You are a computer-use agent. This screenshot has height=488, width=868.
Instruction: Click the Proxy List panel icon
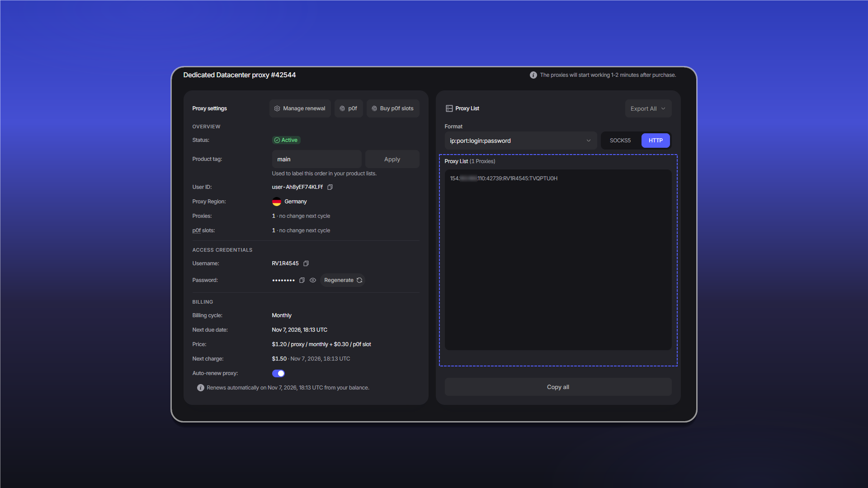click(449, 108)
